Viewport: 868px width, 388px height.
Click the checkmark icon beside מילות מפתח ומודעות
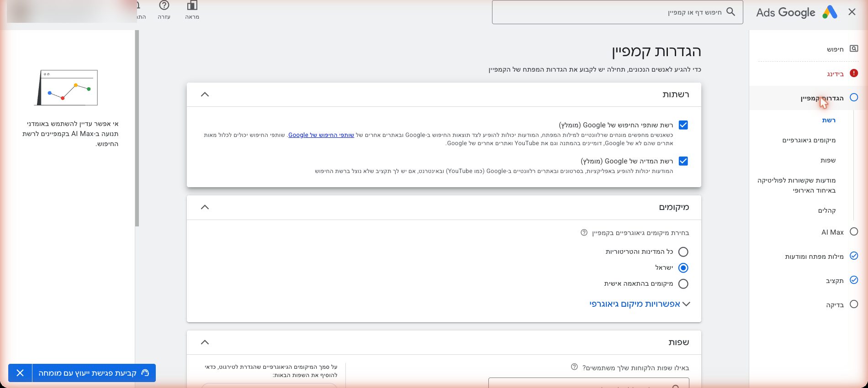[x=854, y=256]
